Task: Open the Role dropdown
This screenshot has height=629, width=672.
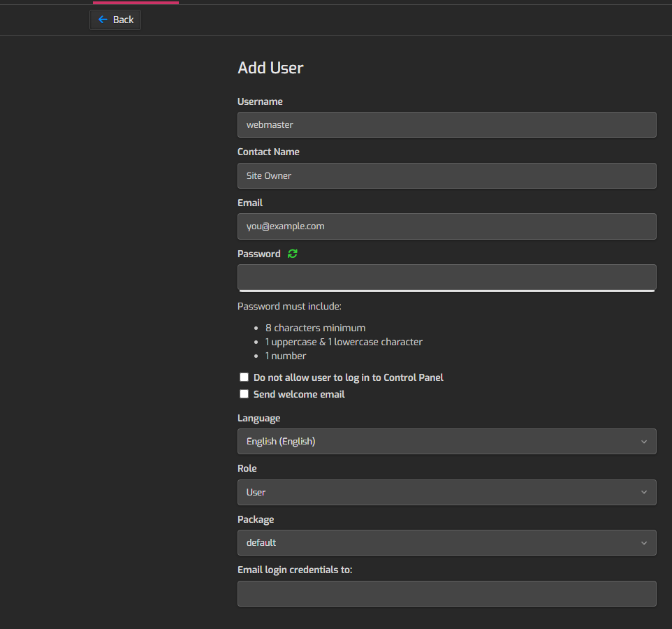Action: (446, 492)
